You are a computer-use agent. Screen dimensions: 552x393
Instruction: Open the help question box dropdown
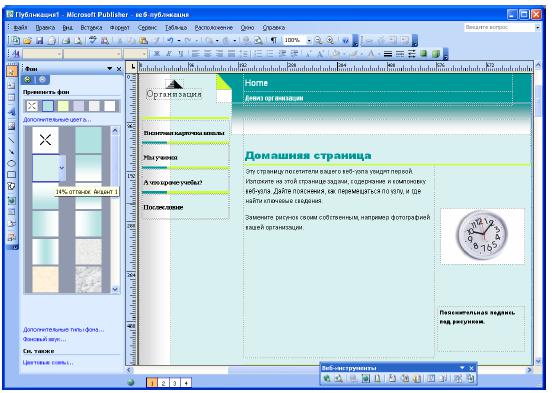(538, 27)
